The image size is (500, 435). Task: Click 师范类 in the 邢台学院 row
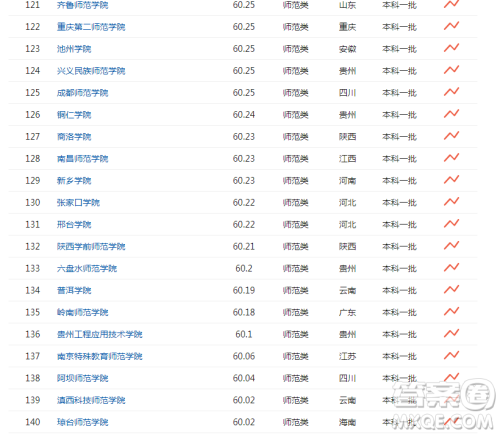295,225
